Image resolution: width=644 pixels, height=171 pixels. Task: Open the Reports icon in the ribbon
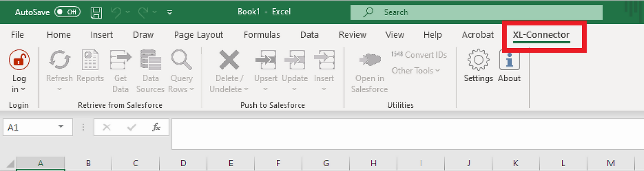[90, 60]
